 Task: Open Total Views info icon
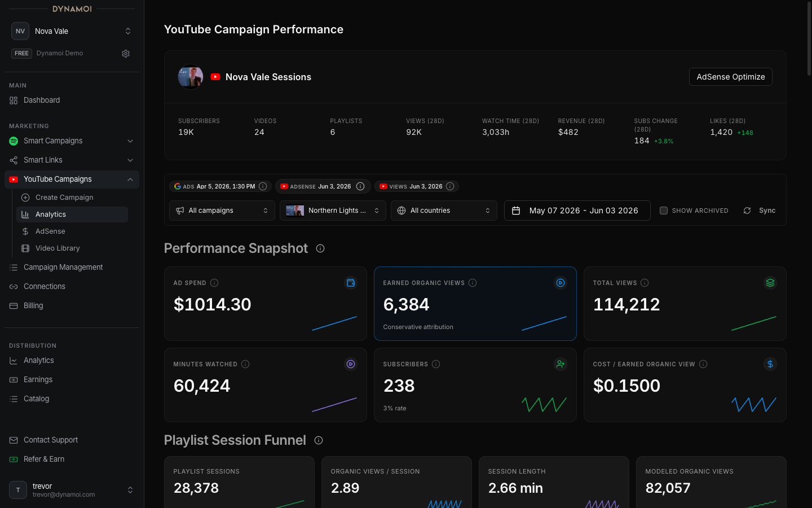coord(645,283)
